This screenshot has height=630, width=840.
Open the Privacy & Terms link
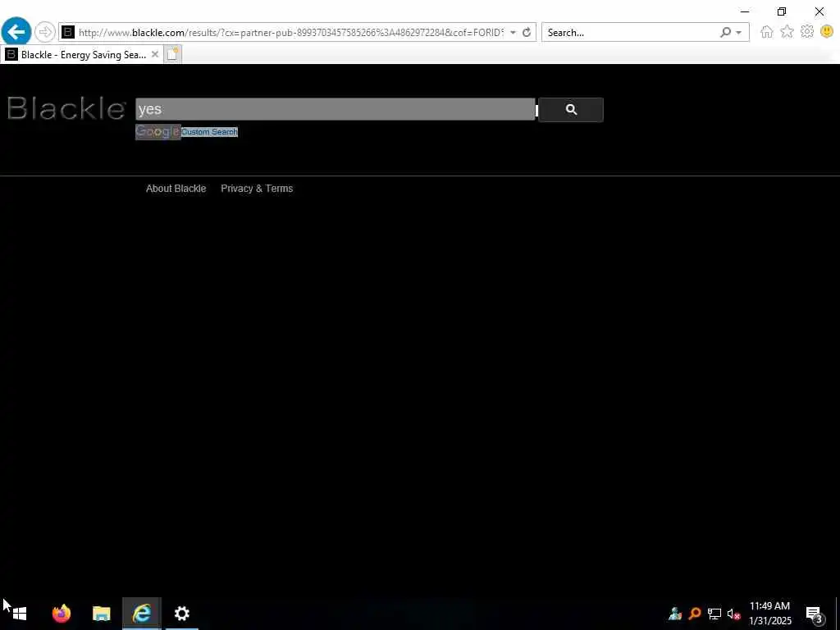pyautogui.click(x=257, y=189)
